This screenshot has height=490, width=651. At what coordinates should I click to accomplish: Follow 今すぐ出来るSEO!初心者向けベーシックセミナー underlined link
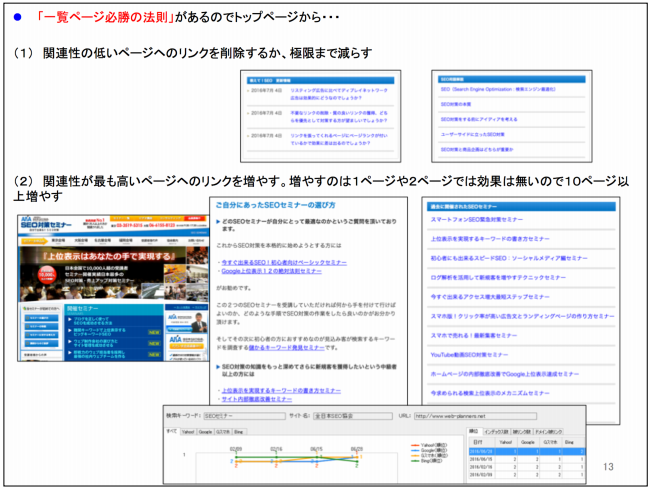click(284, 262)
